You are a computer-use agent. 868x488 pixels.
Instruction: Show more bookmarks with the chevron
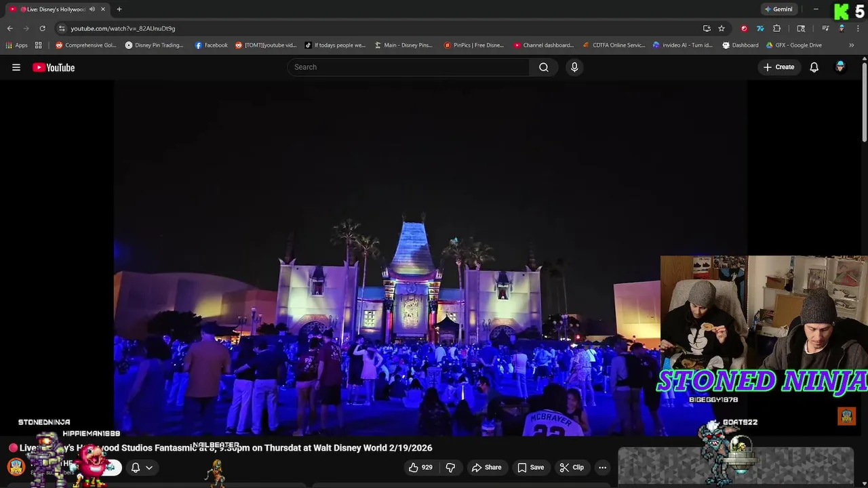point(851,45)
